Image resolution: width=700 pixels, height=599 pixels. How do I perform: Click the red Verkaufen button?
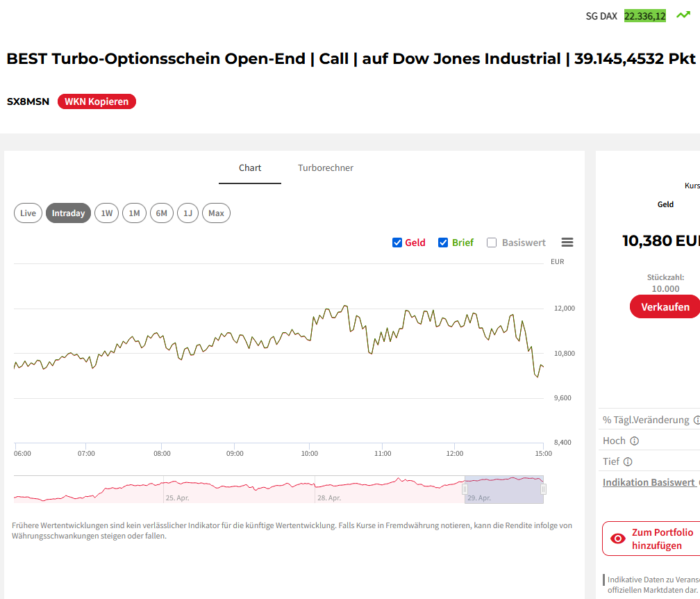(665, 307)
